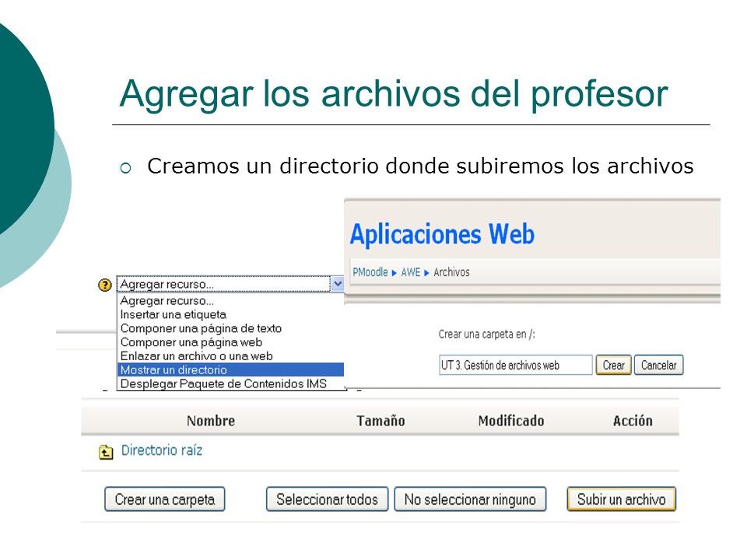
Task: Click the folder name input field
Action: coord(515,366)
